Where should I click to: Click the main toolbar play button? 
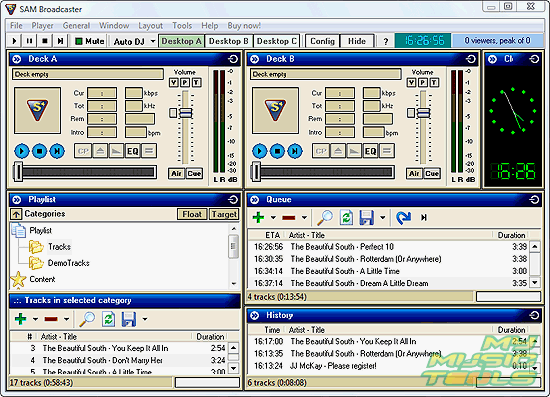pyautogui.click(x=14, y=41)
